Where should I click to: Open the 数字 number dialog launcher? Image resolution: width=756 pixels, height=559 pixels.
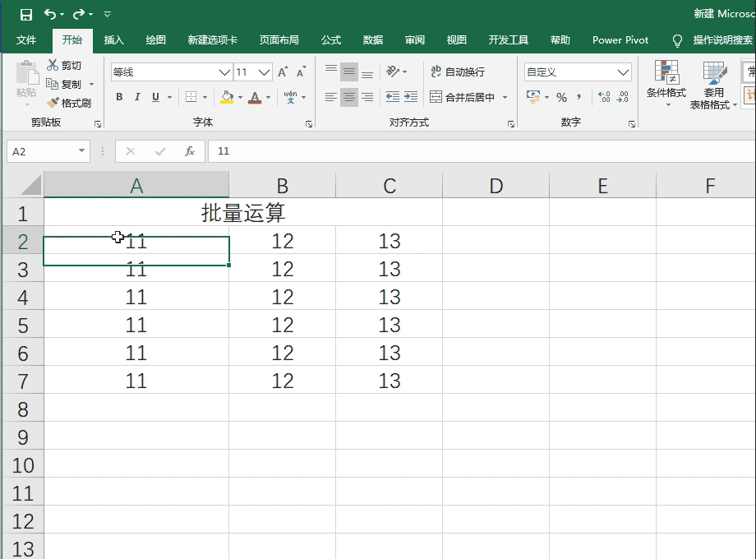(x=632, y=124)
